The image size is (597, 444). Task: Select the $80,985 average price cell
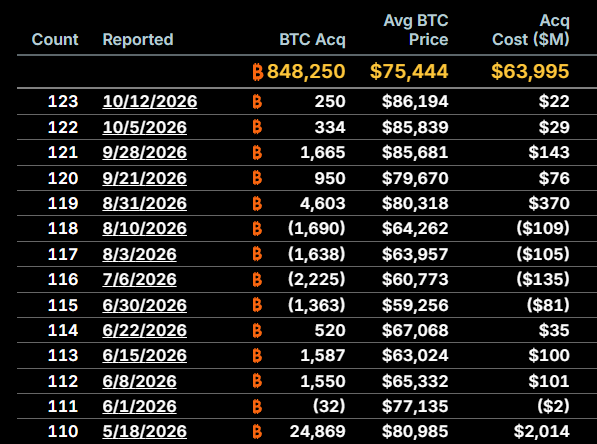415,431
